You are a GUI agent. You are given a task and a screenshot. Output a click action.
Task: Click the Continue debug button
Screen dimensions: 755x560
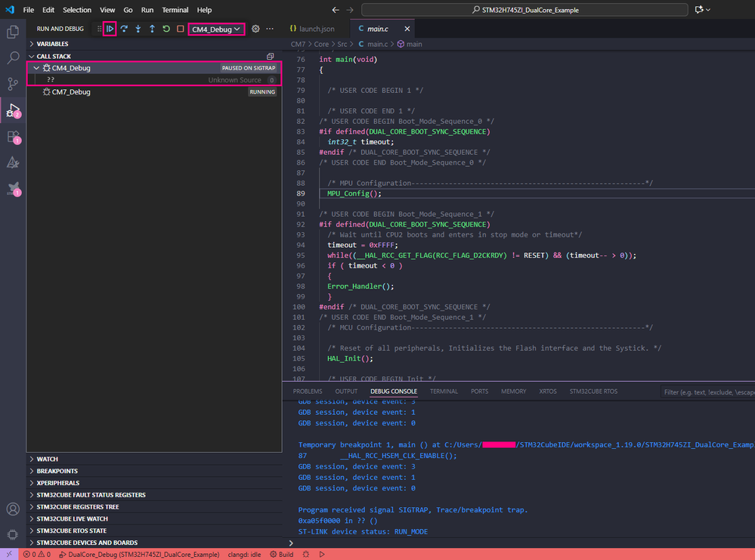click(x=110, y=29)
